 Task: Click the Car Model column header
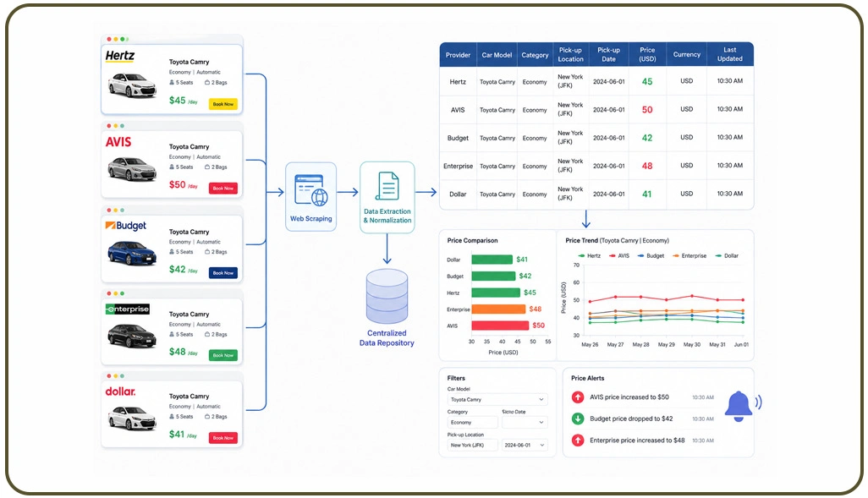click(497, 55)
